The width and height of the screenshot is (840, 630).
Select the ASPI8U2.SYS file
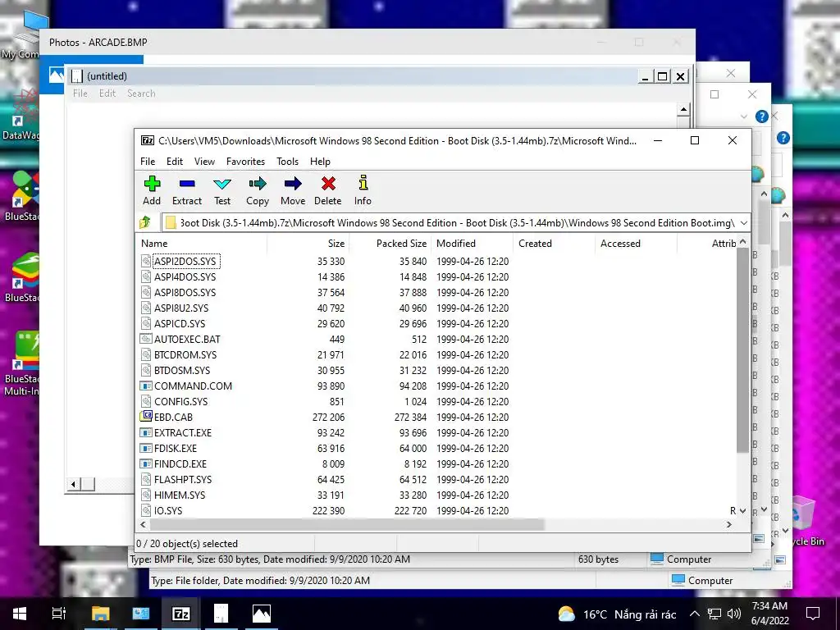pos(181,308)
